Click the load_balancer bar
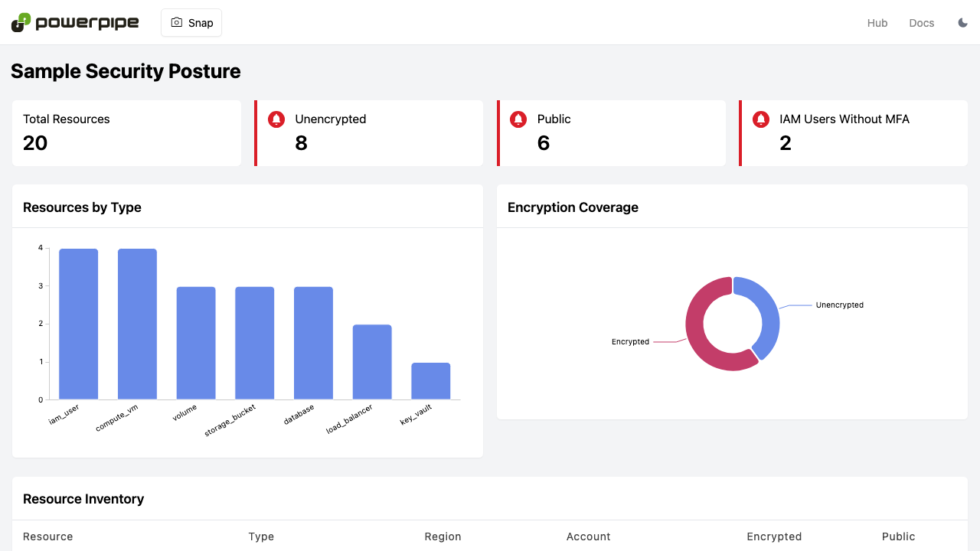 372,362
